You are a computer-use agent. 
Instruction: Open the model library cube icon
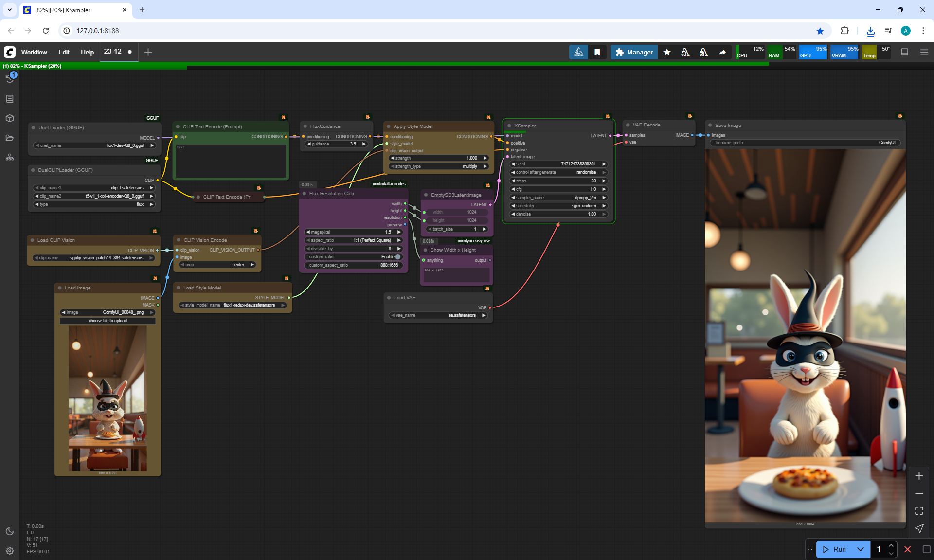click(x=10, y=118)
